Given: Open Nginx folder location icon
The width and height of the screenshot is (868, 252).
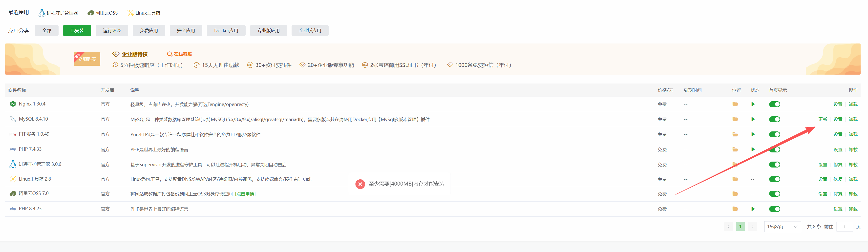Looking at the screenshot, I should pyautogui.click(x=735, y=104).
